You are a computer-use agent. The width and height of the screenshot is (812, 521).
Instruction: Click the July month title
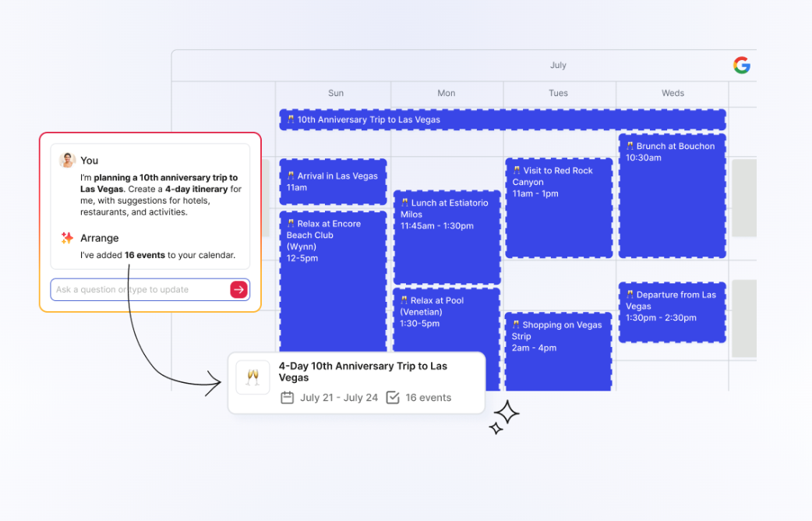point(558,66)
